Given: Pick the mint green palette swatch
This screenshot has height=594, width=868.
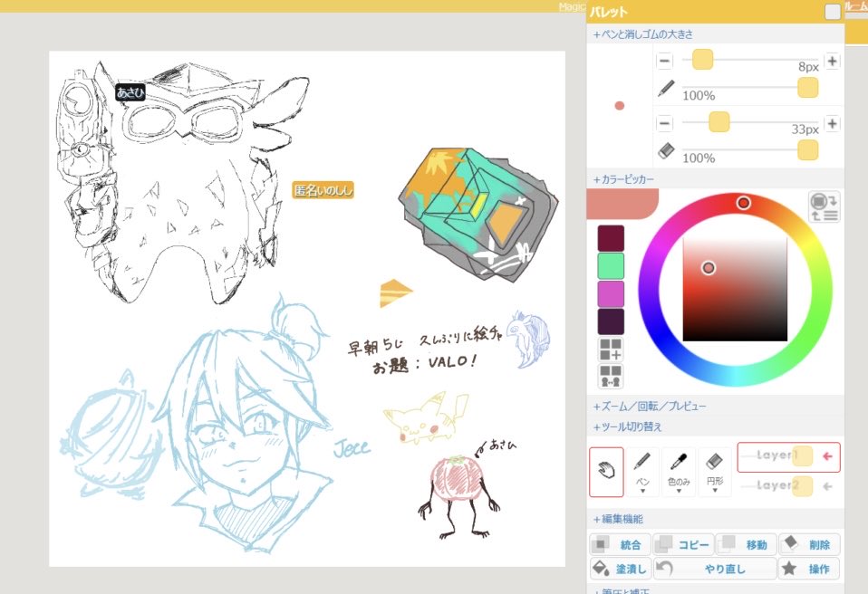Looking at the screenshot, I should [x=611, y=266].
